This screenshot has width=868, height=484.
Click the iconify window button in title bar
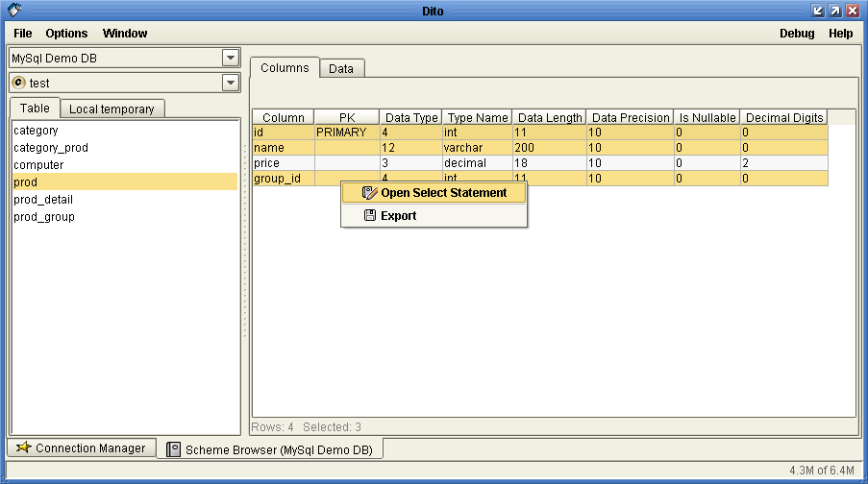pos(818,10)
